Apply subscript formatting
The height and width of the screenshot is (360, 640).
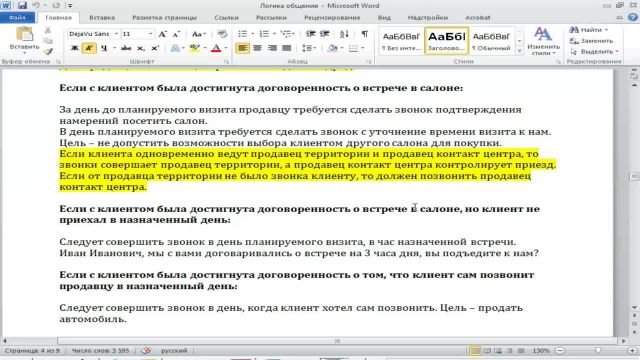click(141, 48)
